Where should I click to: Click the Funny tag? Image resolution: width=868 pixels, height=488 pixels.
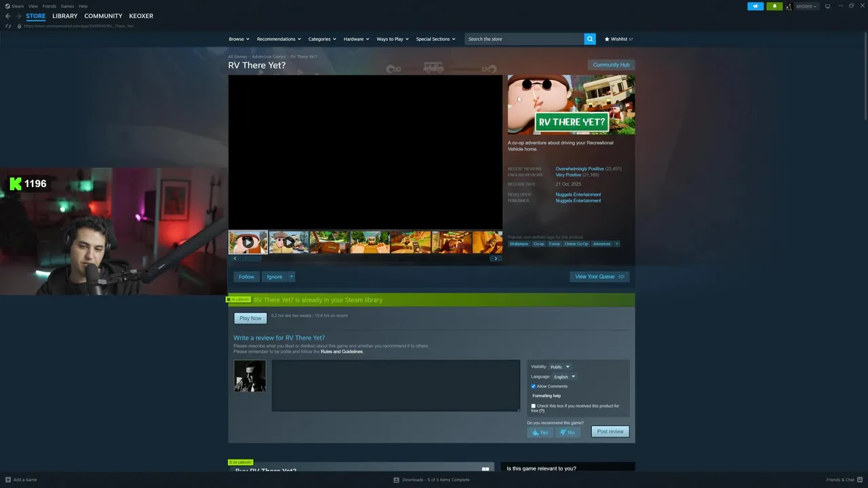(x=555, y=244)
